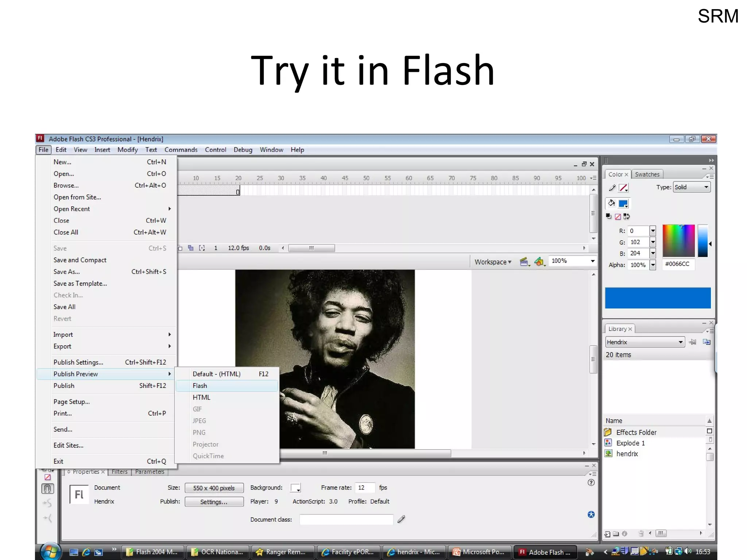Screen dimensions: 747x560
Task: Click the color spectrum picker field
Action: [x=678, y=241]
